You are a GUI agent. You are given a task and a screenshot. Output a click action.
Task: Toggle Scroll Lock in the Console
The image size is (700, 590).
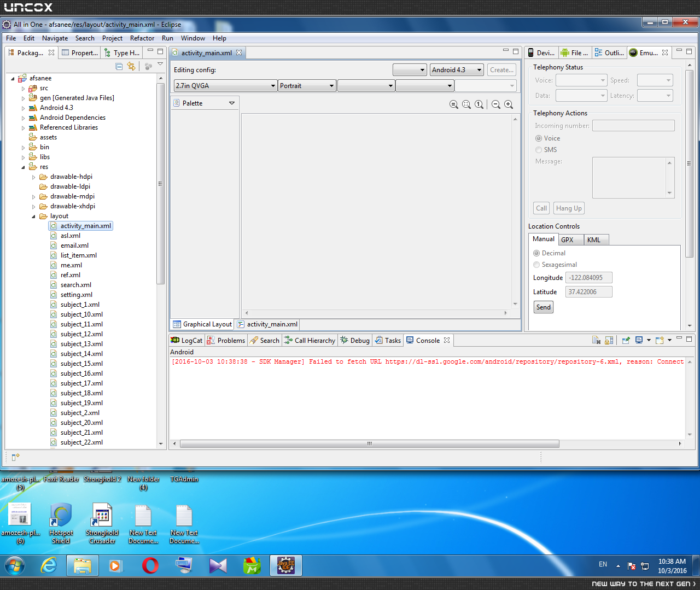609,340
